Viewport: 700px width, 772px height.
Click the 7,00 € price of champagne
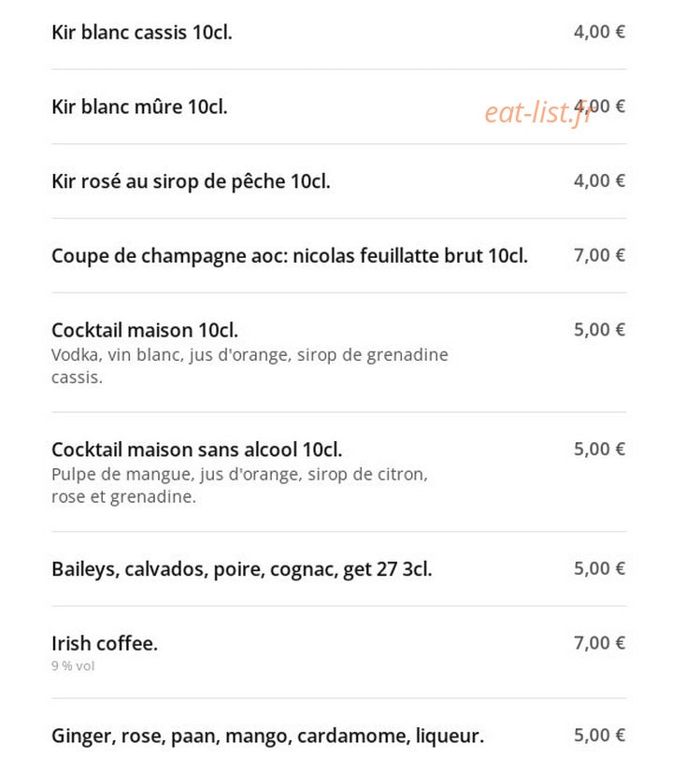click(x=600, y=255)
